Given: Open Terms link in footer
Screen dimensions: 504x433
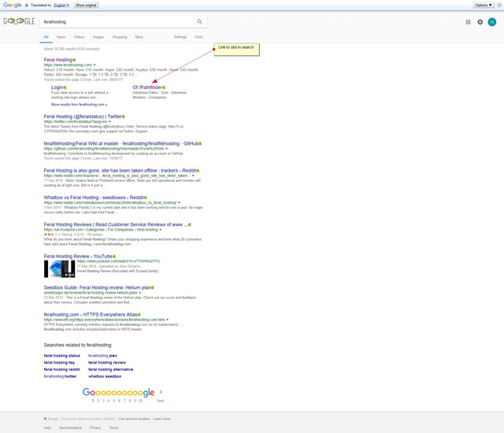Looking at the screenshot, I should (113, 427).
